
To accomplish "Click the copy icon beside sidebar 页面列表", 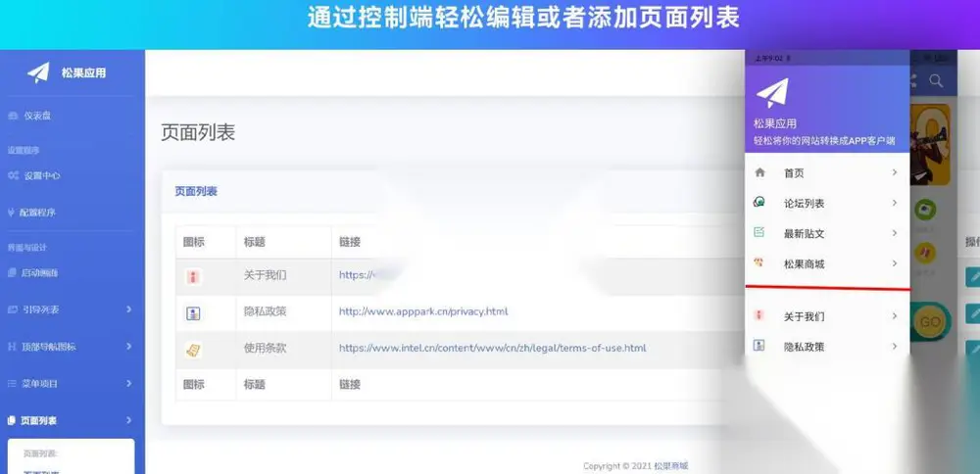I will (x=11, y=421).
